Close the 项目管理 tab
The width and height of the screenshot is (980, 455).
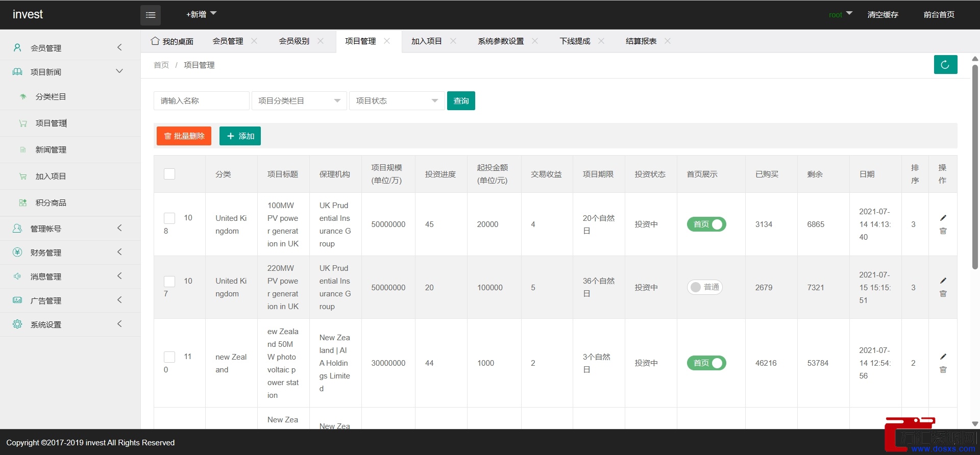[x=387, y=41]
